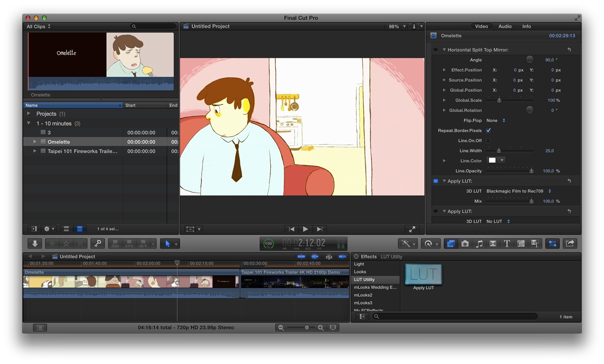
Task: Click the Effects browser search field
Action: click(x=456, y=317)
